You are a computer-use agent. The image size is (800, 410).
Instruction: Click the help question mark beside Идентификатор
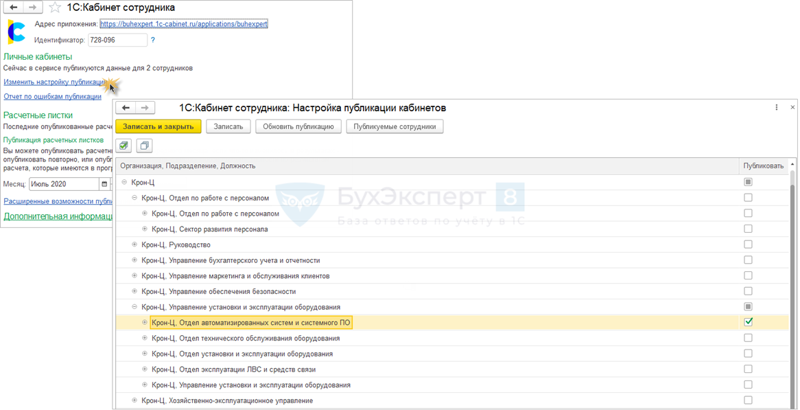(x=153, y=40)
